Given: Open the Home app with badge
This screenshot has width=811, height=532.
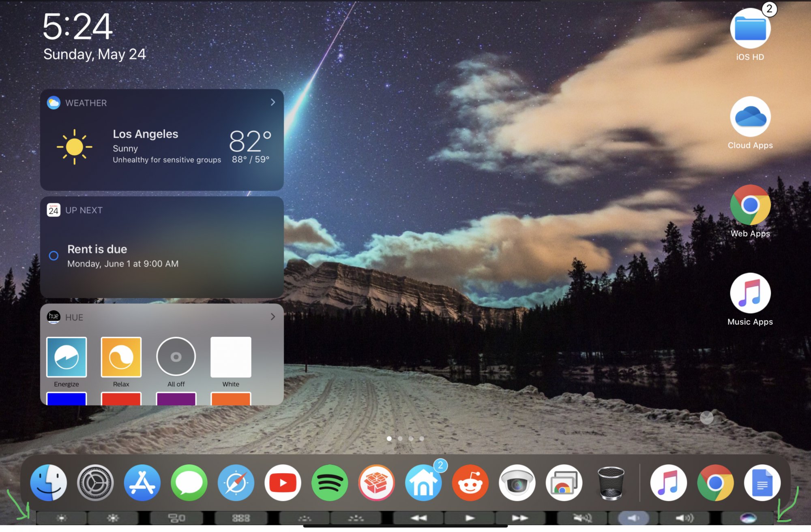Looking at the screenshot, I should point(424,483).
